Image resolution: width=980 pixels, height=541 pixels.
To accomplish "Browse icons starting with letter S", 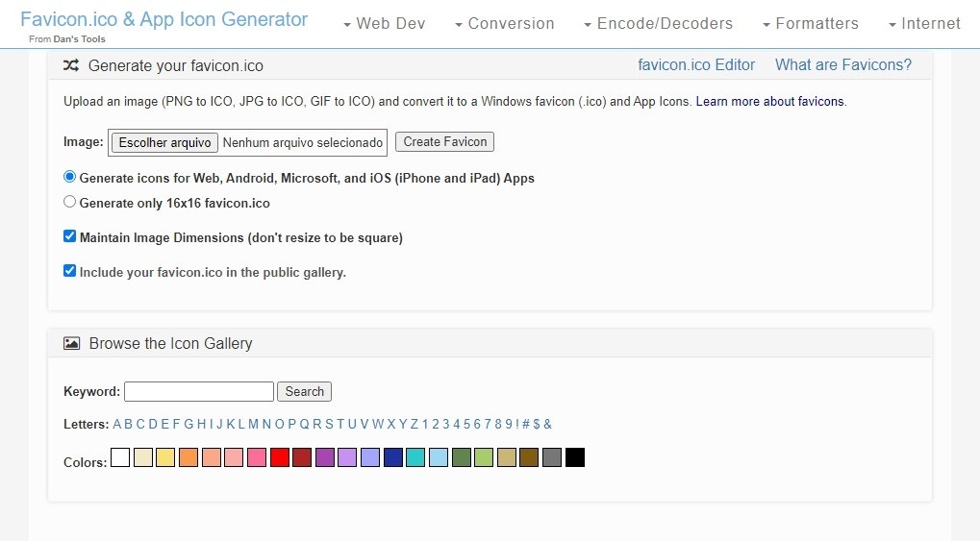I will 329,424.
